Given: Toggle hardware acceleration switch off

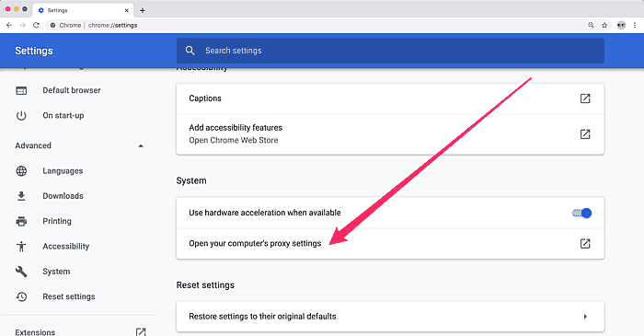Looking at the screenshot, I should (581, 213).
